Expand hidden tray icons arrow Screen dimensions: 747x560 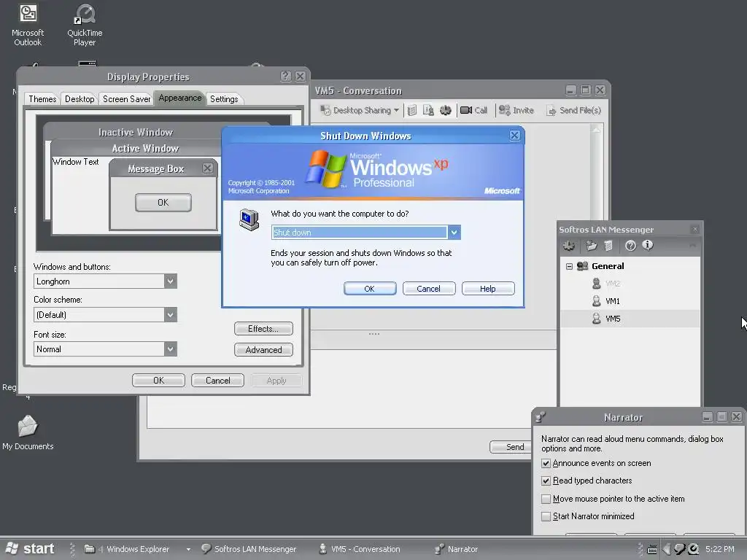[667, 550]
